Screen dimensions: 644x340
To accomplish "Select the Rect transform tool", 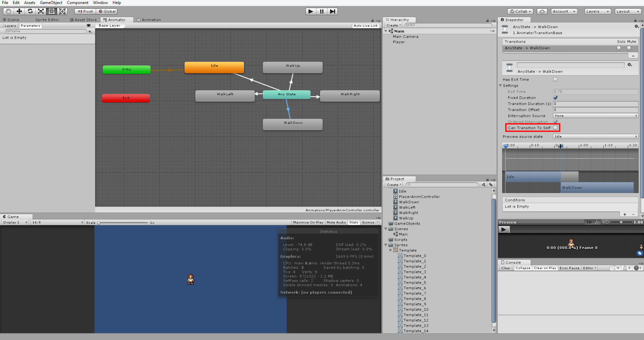I will coord(51,11).
